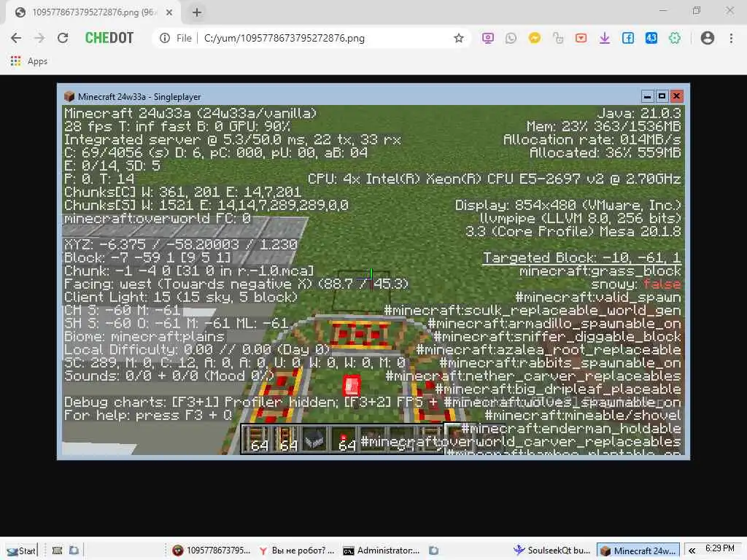The width and height of the screenshot is (747, 560).
Task: Open the purple screen recorder extension
Action: point(488,38)
